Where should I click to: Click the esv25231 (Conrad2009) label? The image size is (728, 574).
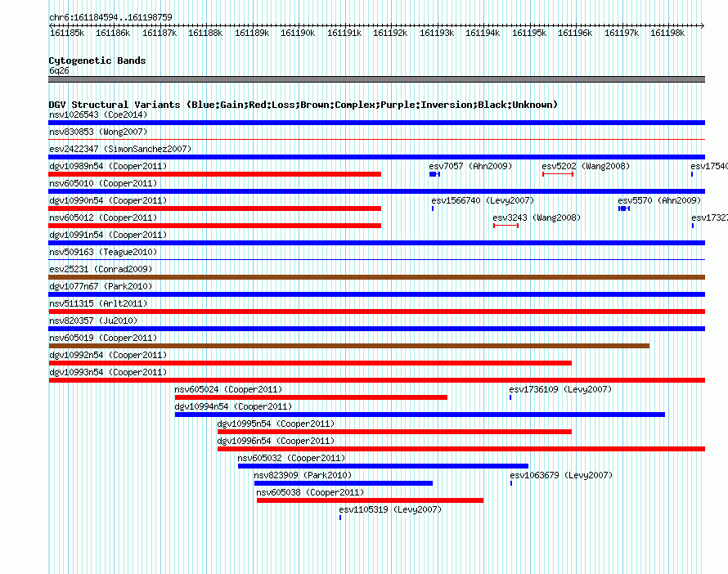click(101, 269)
